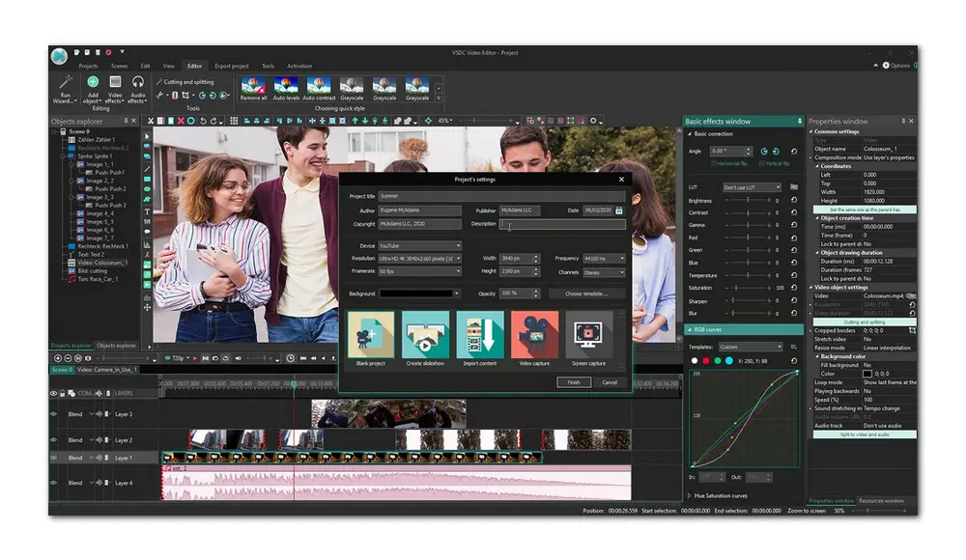Choose the Screen capture icon
Screen dimensions: 966x560
coord(589,334)
